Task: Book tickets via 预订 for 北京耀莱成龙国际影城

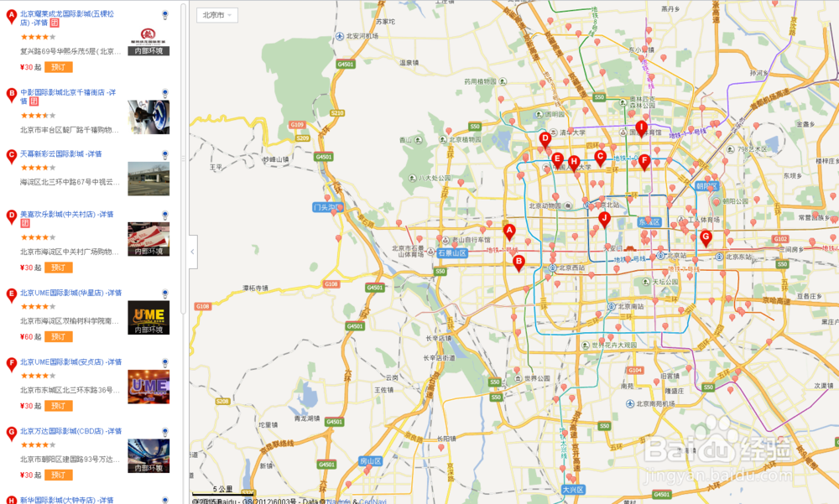Action: [59, 67]
